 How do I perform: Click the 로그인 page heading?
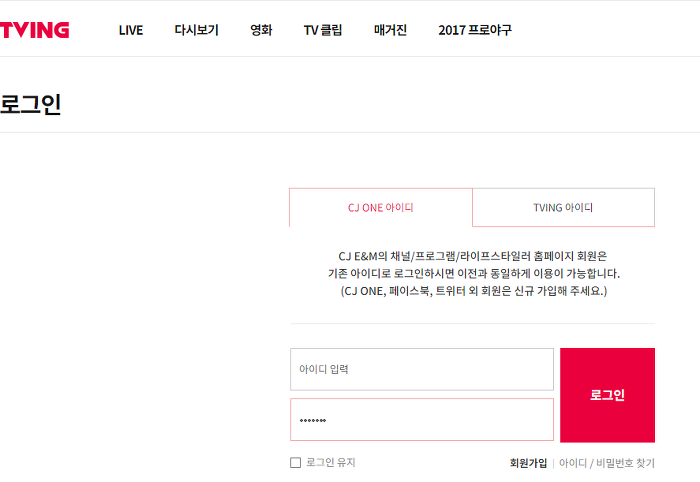[x=30, y=104]
